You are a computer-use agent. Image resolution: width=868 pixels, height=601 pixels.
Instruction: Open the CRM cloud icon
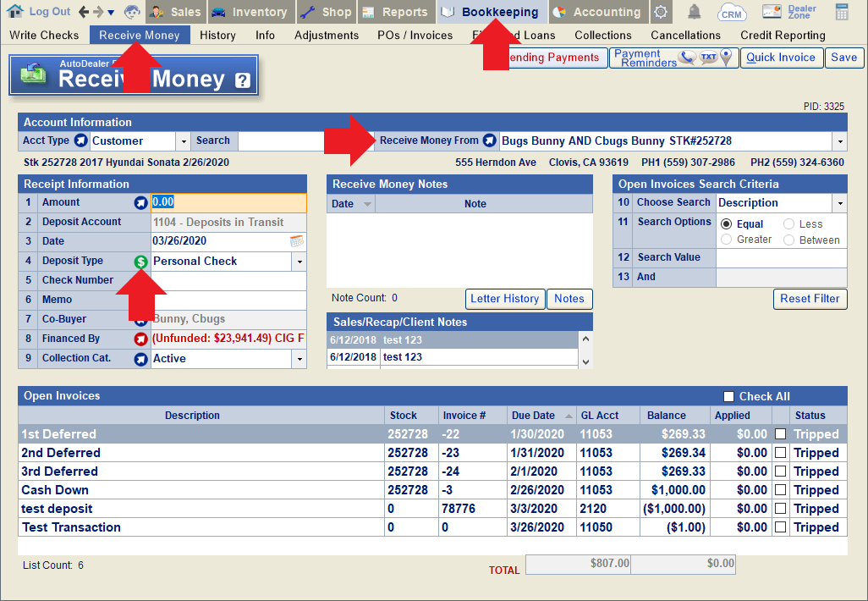(731, 12)
